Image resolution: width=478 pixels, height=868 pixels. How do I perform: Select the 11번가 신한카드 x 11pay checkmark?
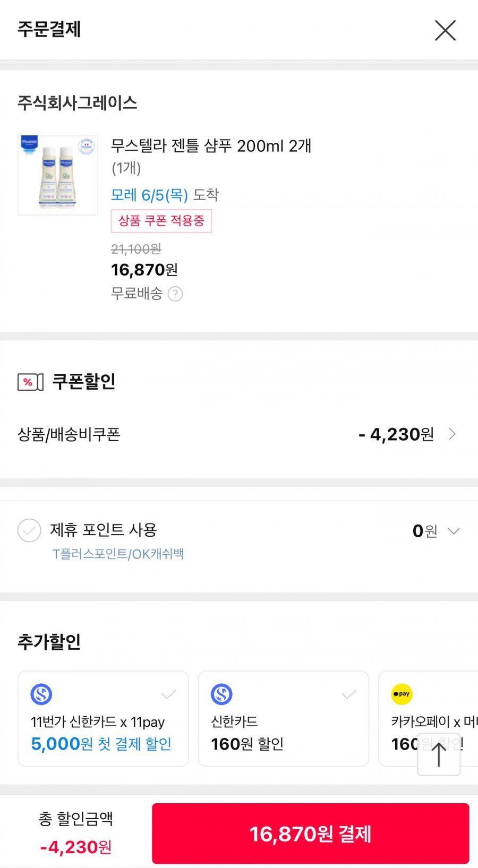pyautogui.click(x=168, y=694)
